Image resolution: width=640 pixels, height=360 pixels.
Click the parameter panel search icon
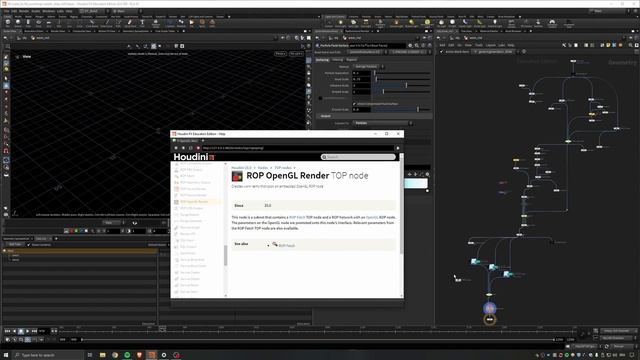tap(417, 46)
